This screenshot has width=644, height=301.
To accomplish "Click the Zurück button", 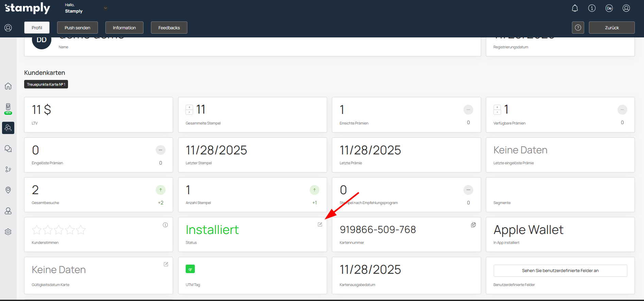I will [611, 28].
